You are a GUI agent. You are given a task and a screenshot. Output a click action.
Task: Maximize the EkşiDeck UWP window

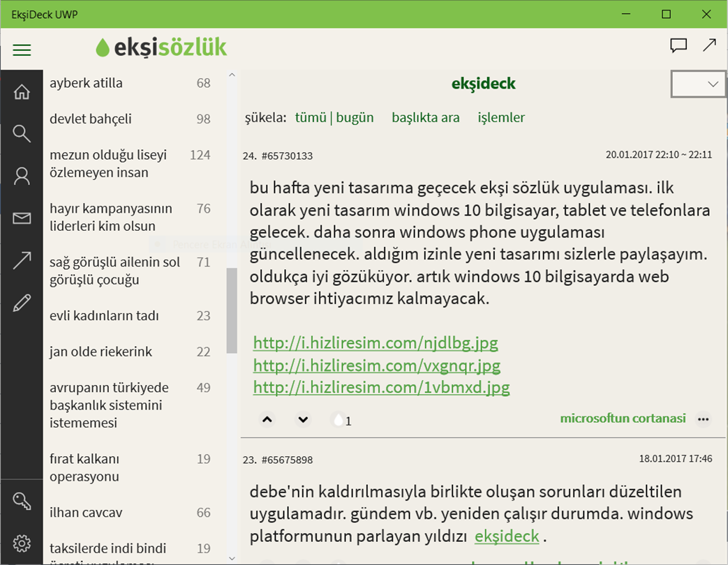pos(667,14)
